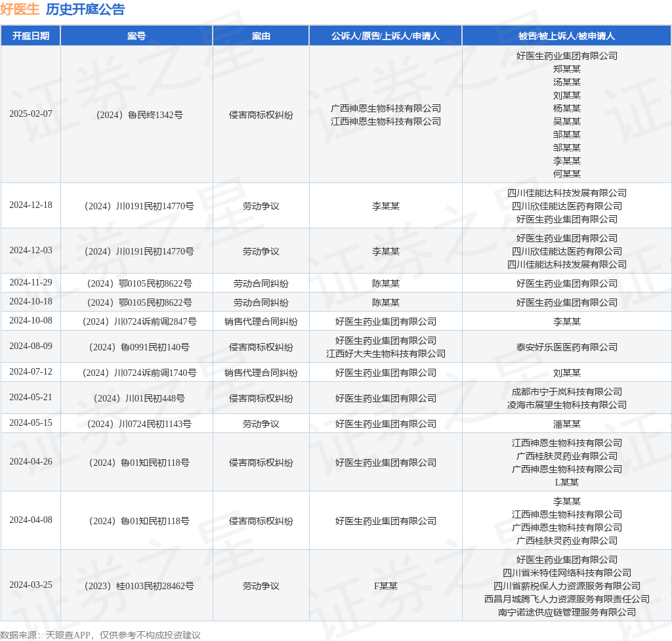Click defendant 泰安好乐医医药有限公司
Viewport: 672px width, 641px height.
(x=566, y=348)
